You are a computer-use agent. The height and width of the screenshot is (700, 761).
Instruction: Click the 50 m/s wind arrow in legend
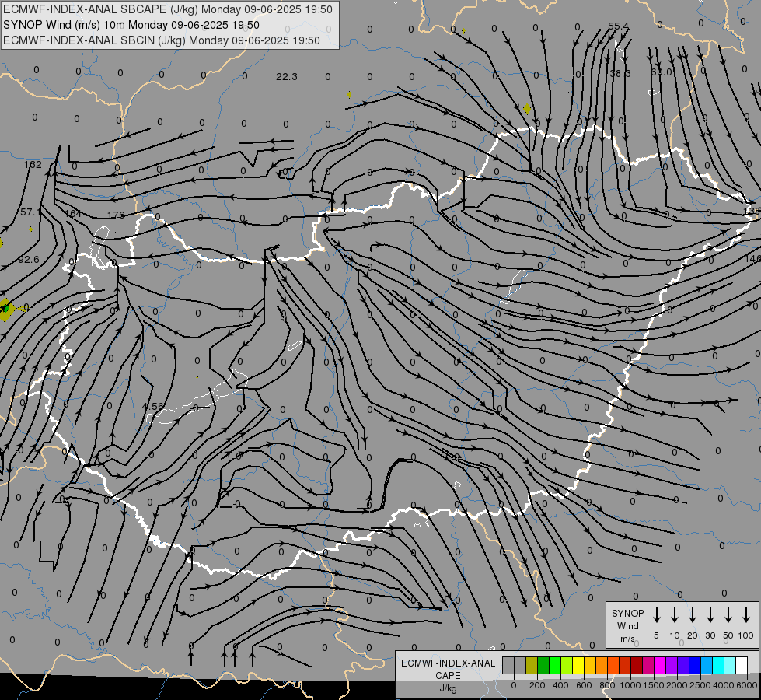click(728, 615)
